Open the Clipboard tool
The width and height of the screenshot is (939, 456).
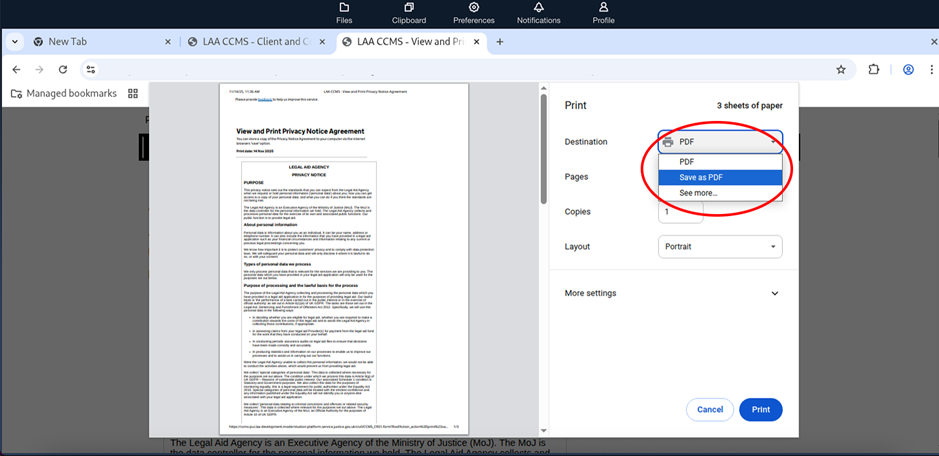click(x=408, y=12)
